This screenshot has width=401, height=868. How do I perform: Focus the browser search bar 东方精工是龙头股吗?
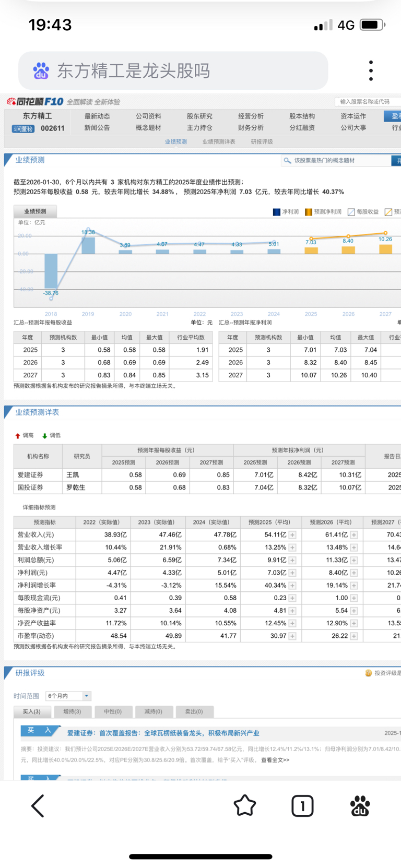(x=173, y=70)
